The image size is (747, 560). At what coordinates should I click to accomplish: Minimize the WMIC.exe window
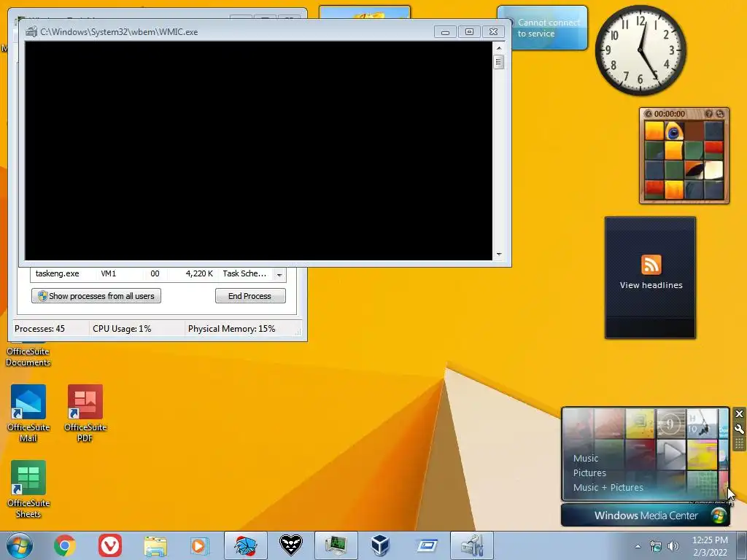(x=445, y=32)
